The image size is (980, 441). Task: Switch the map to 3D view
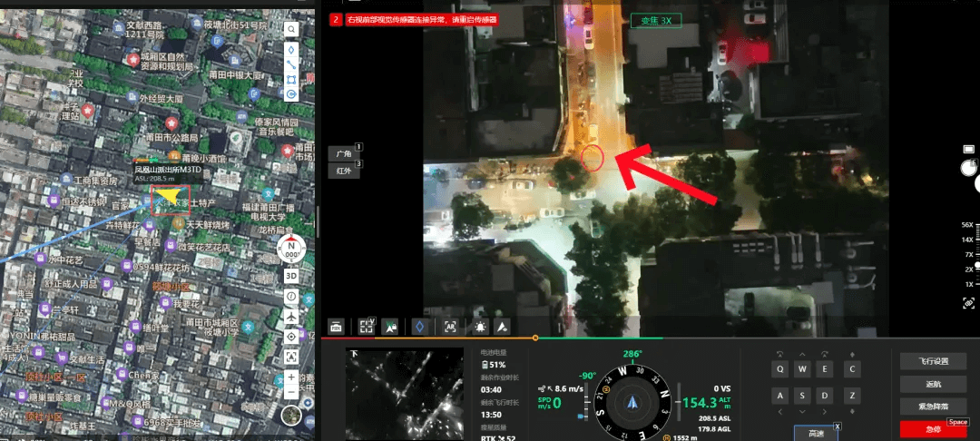291,275
